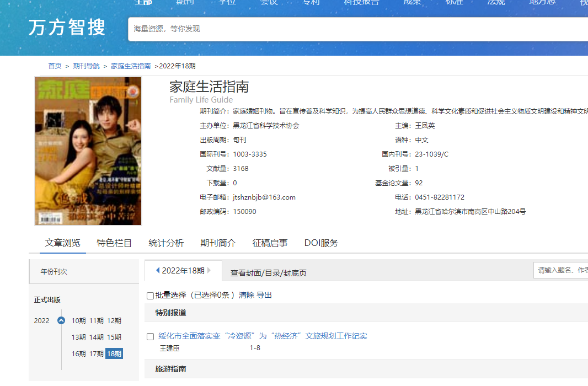The image size is (588, 386).
Task: Switch to the 统计分析 tab
Action: pos(166,243)
